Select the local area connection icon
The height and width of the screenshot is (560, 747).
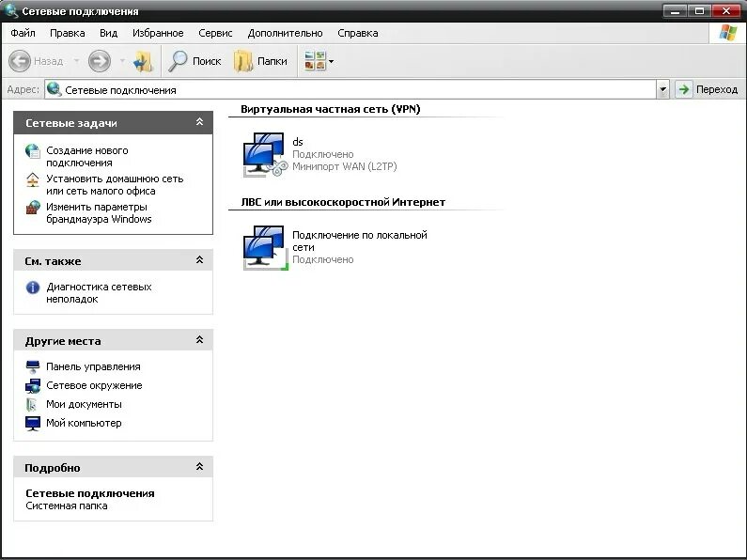[264, 248]
